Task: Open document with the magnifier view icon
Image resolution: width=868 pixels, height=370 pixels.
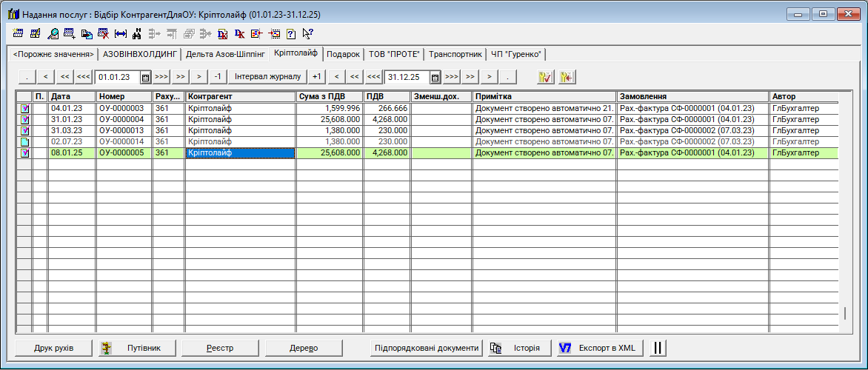Action: point(53,33)
